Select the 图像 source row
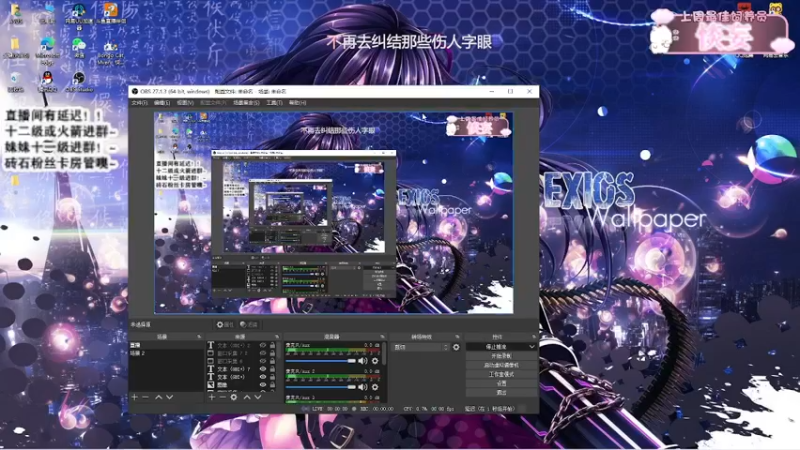 click(241, 385)
